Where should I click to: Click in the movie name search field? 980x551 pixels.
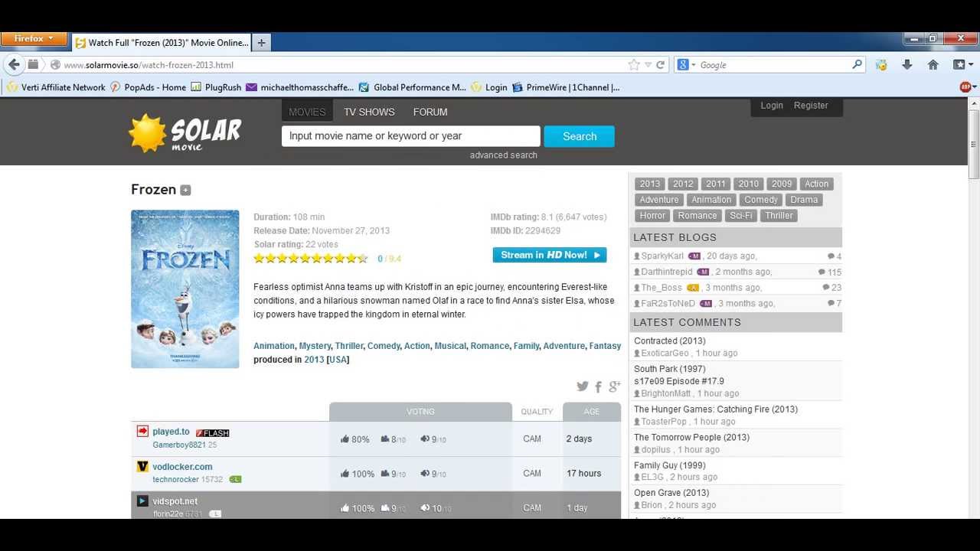coord(411,136)
